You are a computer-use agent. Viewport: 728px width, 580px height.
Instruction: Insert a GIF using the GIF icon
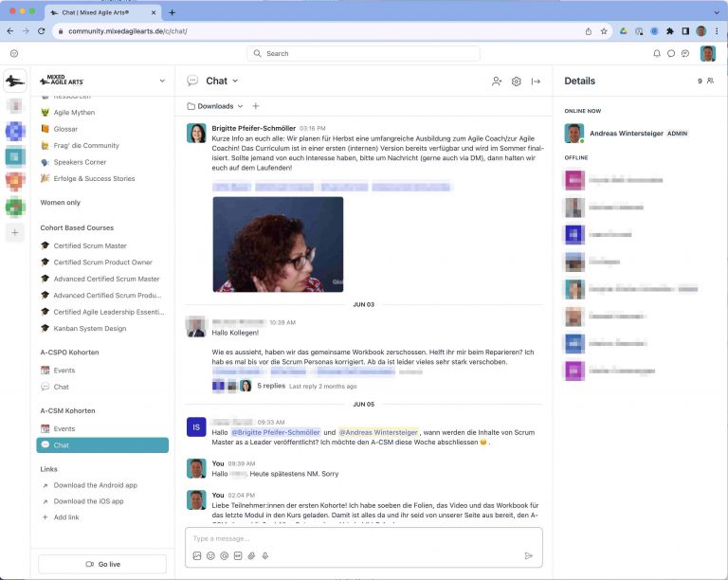[x=238, y=555]
